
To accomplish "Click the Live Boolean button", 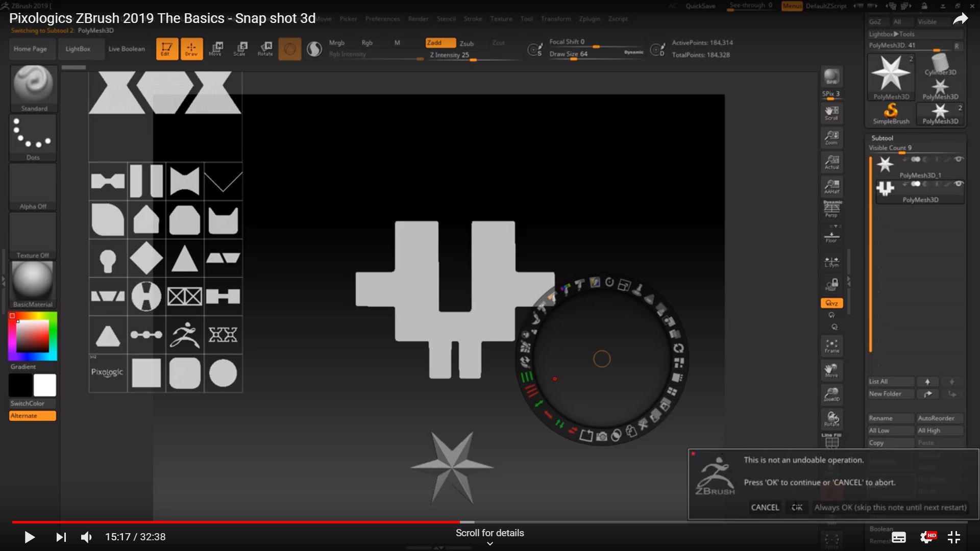I will click(x=127, y=49).
